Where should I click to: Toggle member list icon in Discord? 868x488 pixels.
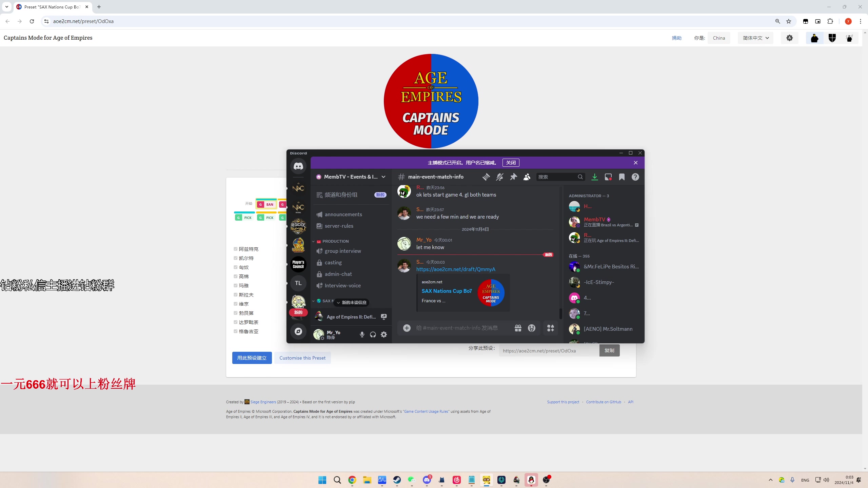pos(527,177)
